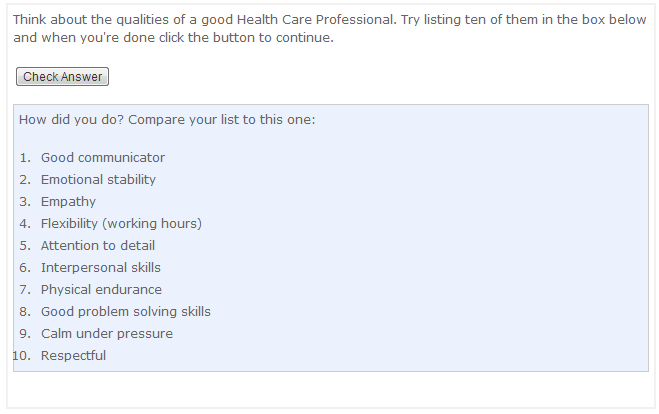Click list number 5 marker
This screenshot has height=414, width=659.
click(25, 245)
